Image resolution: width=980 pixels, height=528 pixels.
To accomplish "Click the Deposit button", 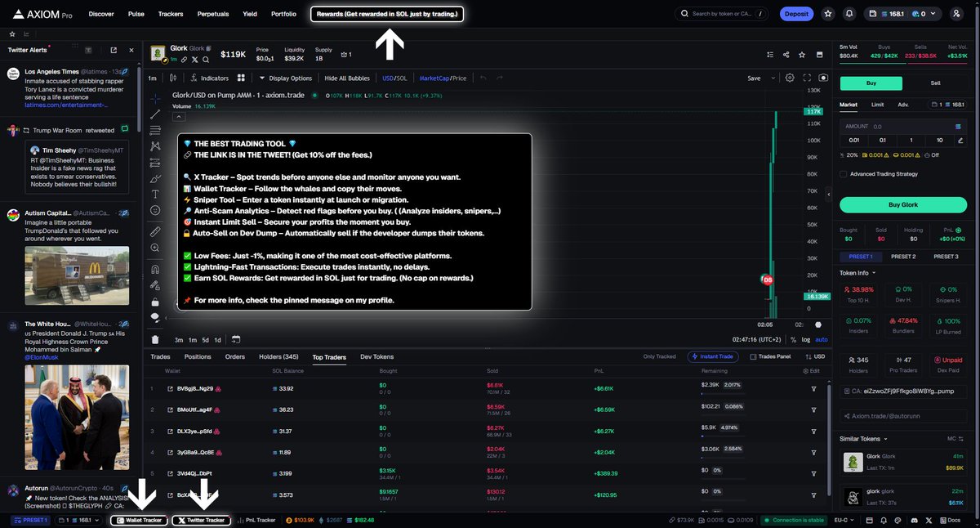I will pyautogui.click(x=795, y=14).
